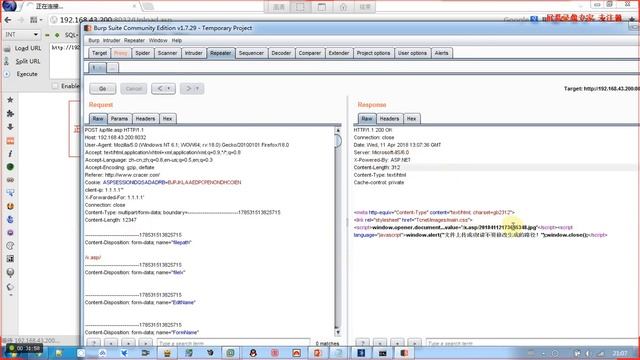Select the Request Params tab

pos(119,119)
